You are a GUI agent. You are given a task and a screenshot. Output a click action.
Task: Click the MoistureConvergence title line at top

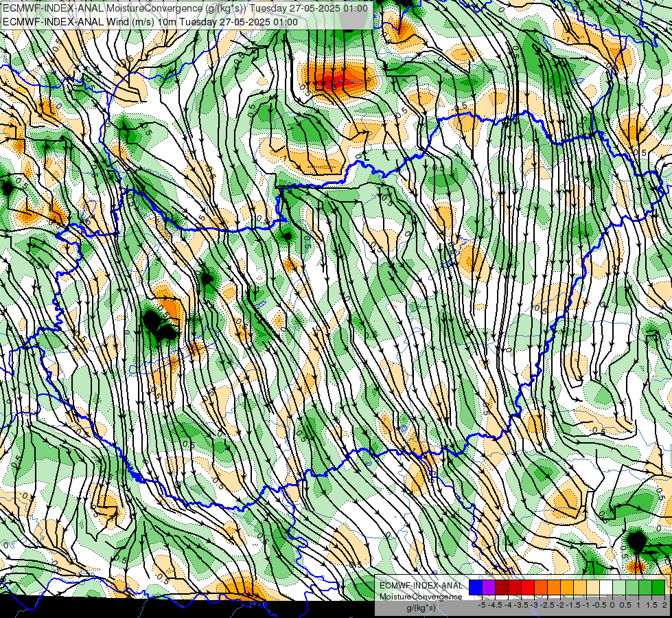(185, 8)
